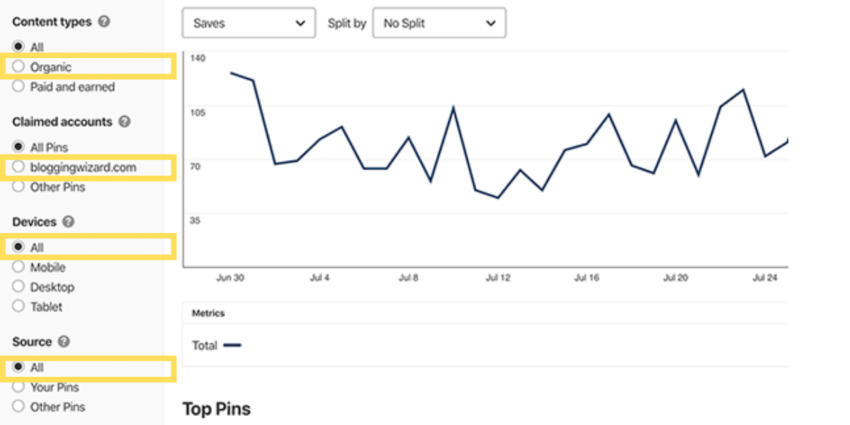Select the Organic content type radio
This screenshot has height=425, width=850.
(x=18, y=67)
